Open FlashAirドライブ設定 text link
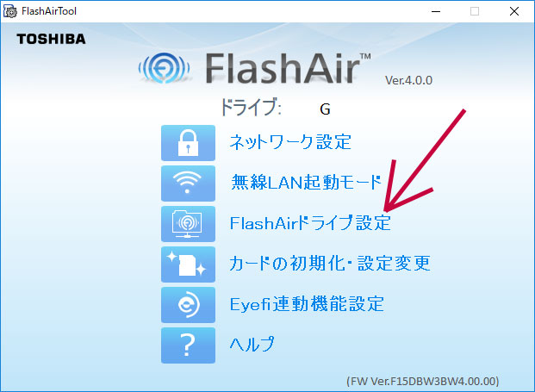This screenshot has height=392, width=535. point(310,223)
